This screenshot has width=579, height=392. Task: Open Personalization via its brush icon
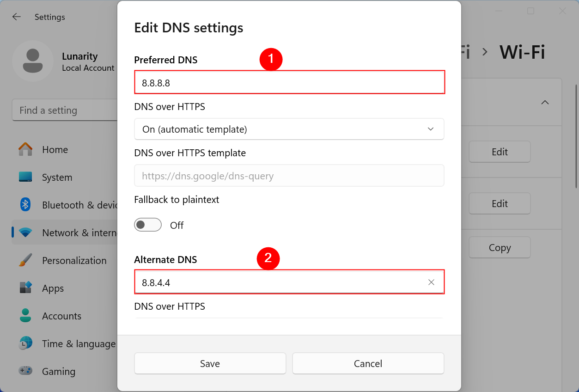click(25, 260)
